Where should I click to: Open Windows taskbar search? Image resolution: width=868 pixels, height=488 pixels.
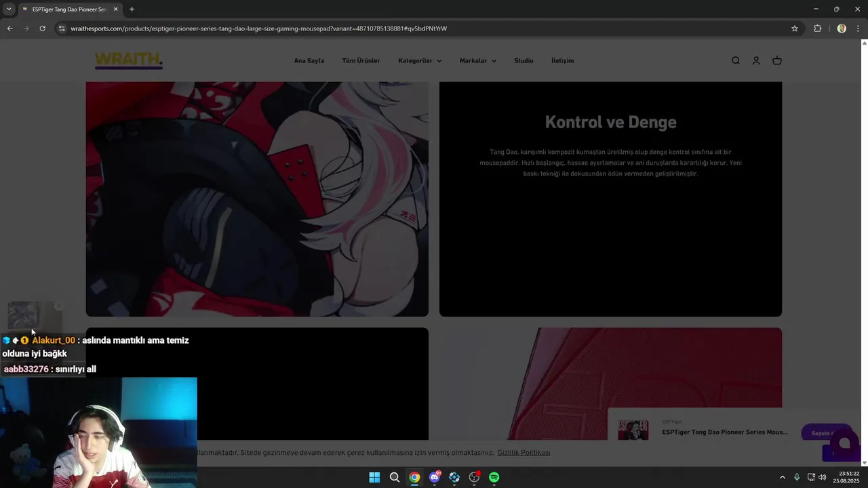click(x=394, y=477)
